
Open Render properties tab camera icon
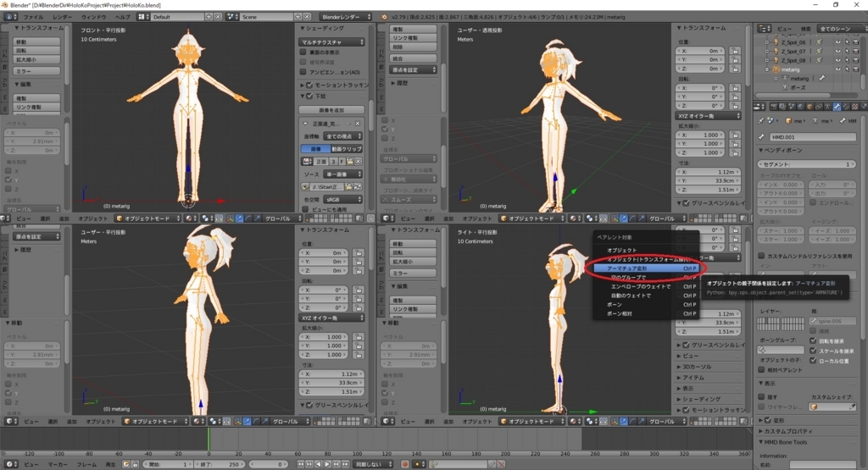(773, 107)
